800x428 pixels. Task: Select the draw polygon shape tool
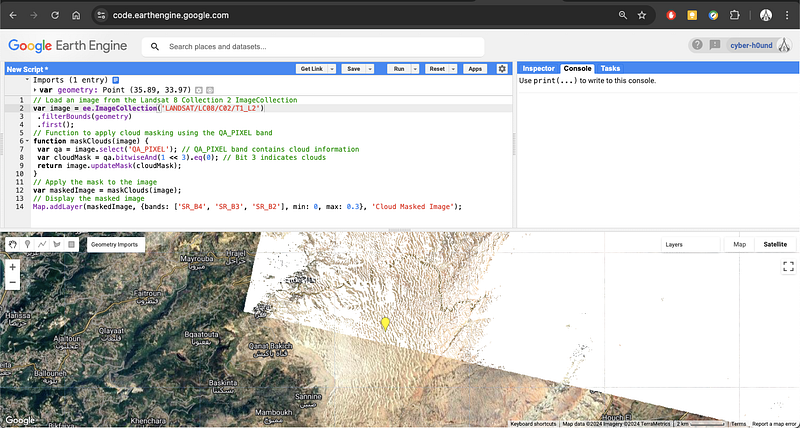click(x=57, y=244)
